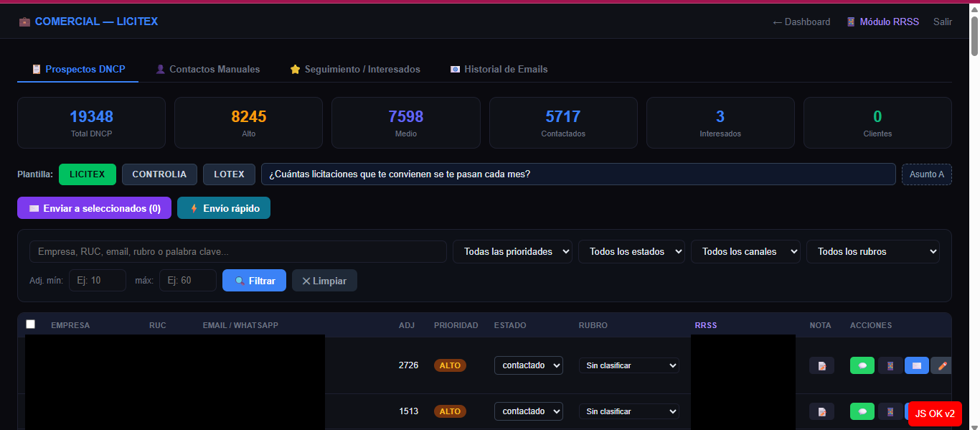Click the ALTO badge in the 2726 row
The width and height of the screenshot is (980, 430).
[450, 365]
